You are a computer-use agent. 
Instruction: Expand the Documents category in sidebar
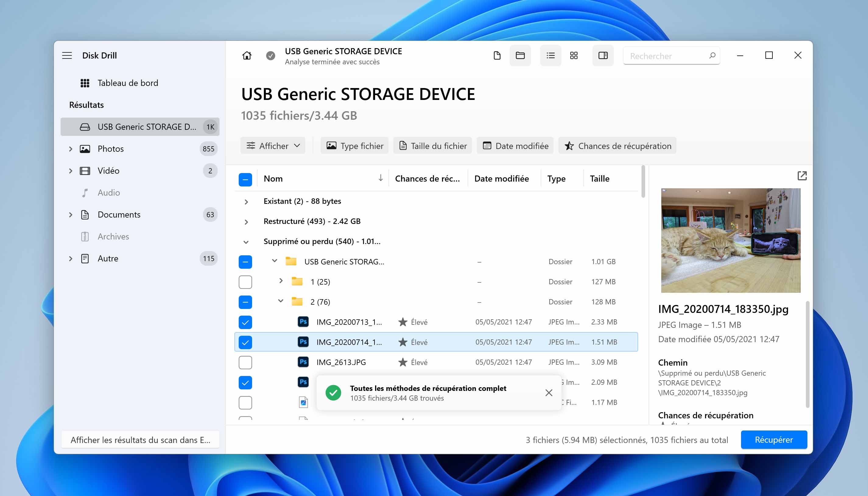70,214
